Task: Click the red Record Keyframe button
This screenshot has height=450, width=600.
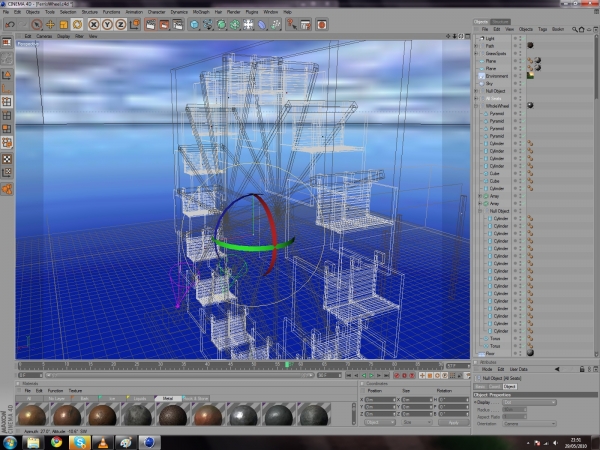Action: tap(397, 375)
